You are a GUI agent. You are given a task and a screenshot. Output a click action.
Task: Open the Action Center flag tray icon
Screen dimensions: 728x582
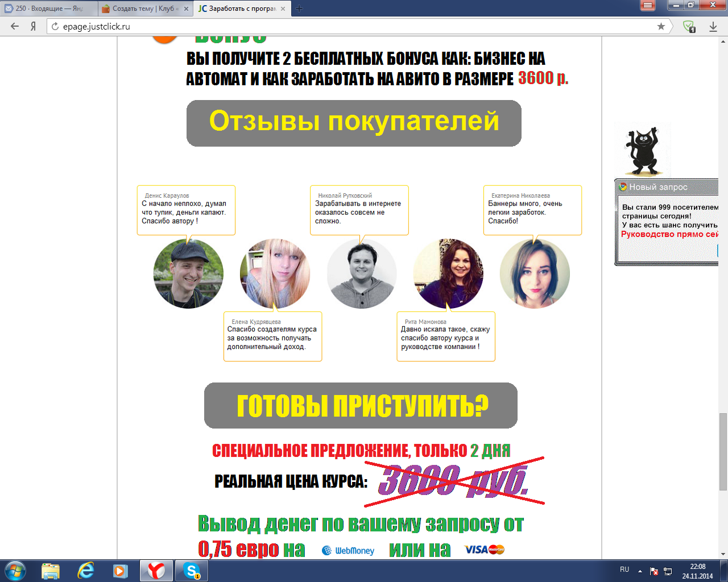(654, 571)
